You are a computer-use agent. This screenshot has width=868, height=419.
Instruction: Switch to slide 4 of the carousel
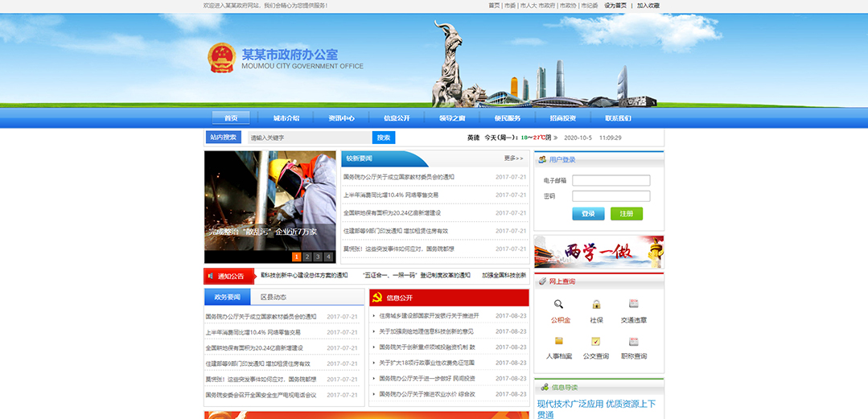(328, 257)
